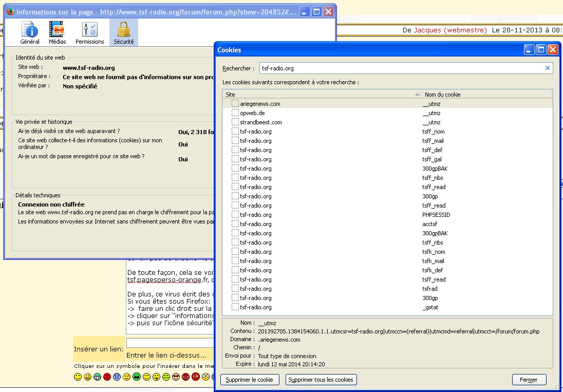Sort cookies by the Site column header

[322, 95]
